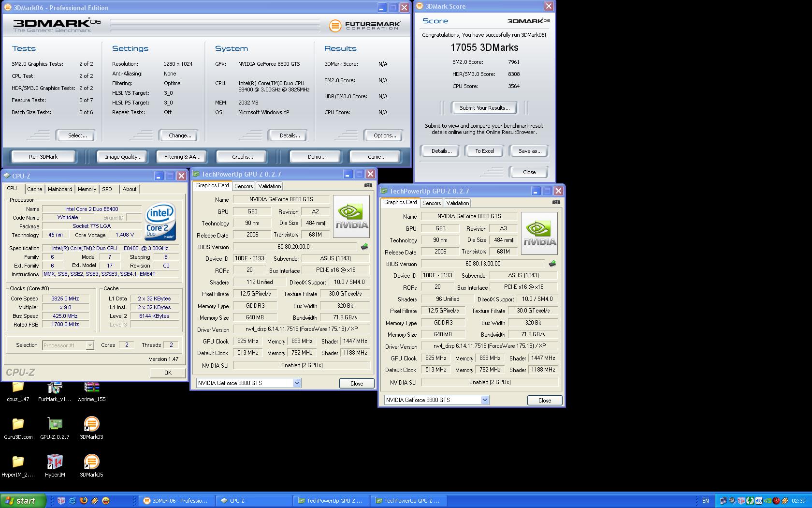The image size is (812, 508).
Task: Open the FurMark desktop icon
Action: [x=55, y=391]
